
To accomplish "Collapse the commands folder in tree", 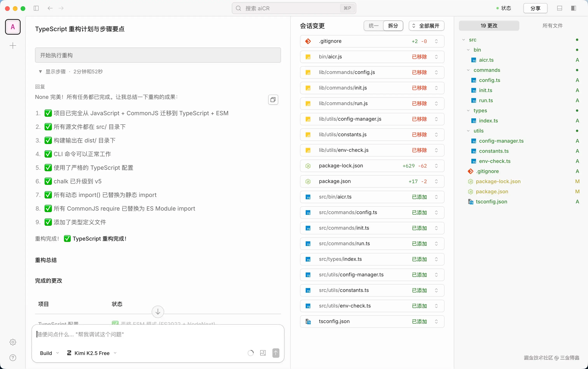I will tap(468, 70).
